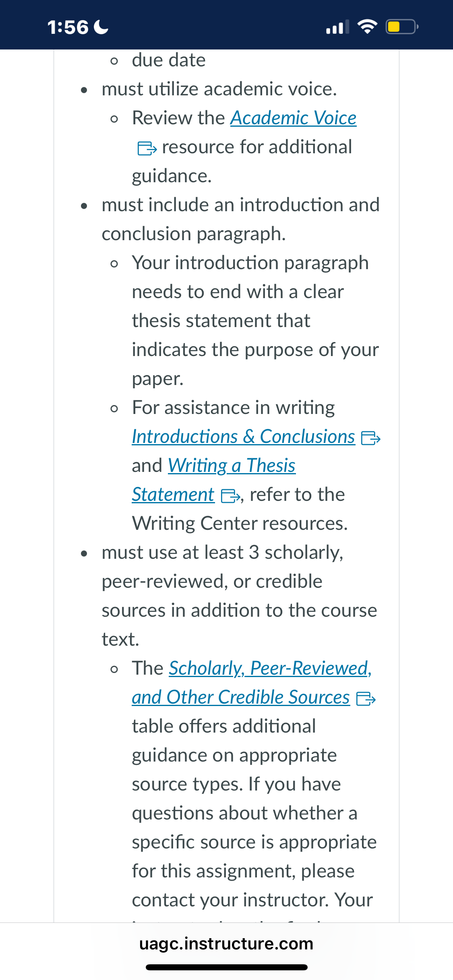Tap the and Other Credible Sources link
453x980 pixels.
coord(241,698)
